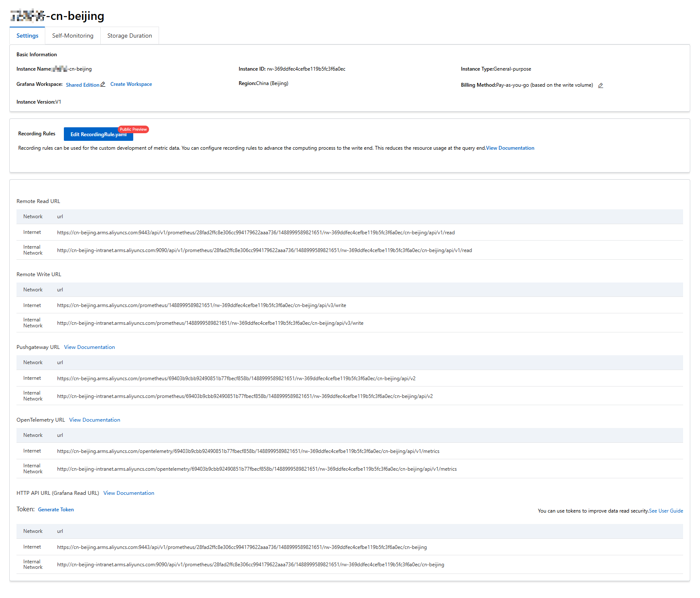
Task: Click the Region China (Beijing) text
Action: (x=272, y=83)
